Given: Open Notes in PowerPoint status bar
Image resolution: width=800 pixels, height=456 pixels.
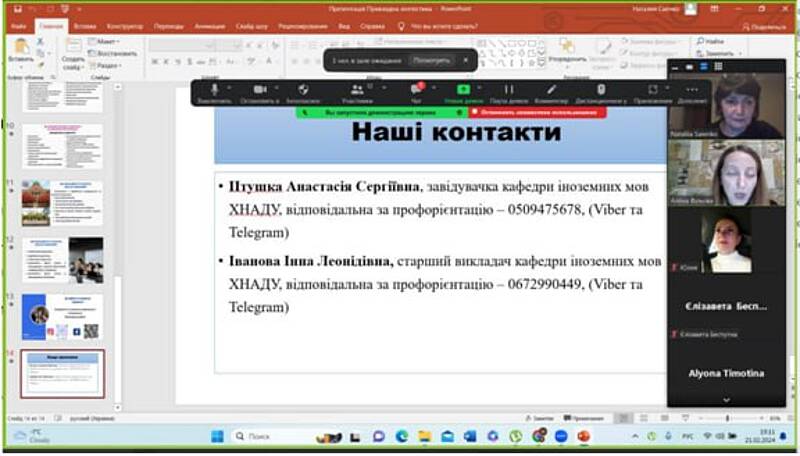Looking at the screenshot, I should coord(540,418).
